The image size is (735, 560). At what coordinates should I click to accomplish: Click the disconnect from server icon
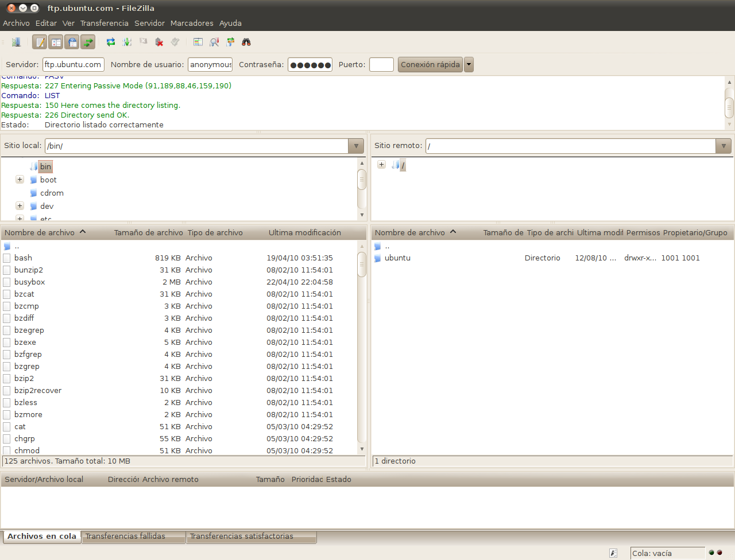(159, 42)
